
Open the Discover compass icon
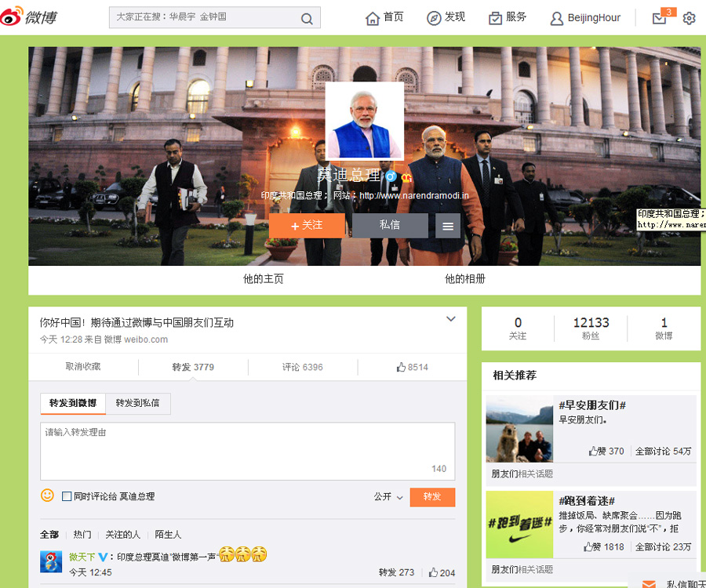pos(434,18)
